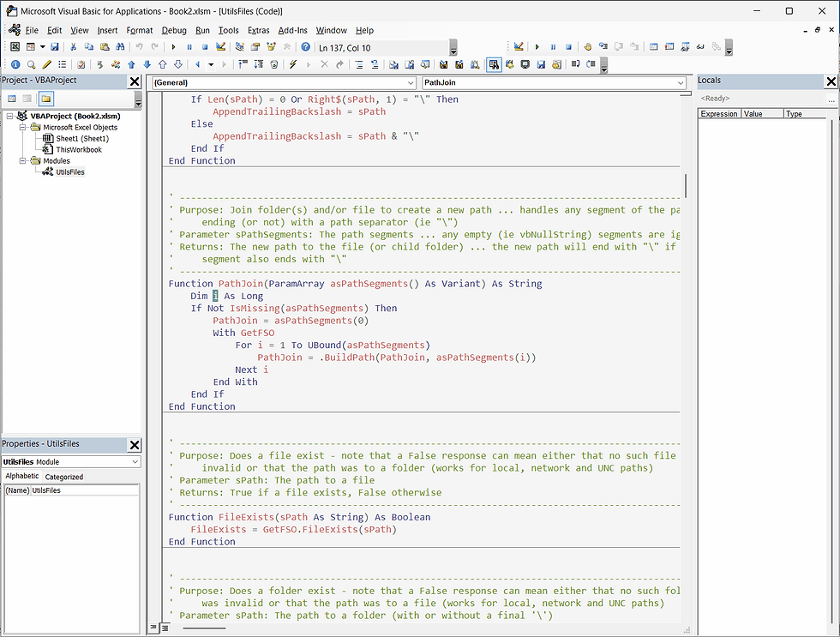Toggle Full Module View at code window bottom
840x637 pixels.
(165, 628)
